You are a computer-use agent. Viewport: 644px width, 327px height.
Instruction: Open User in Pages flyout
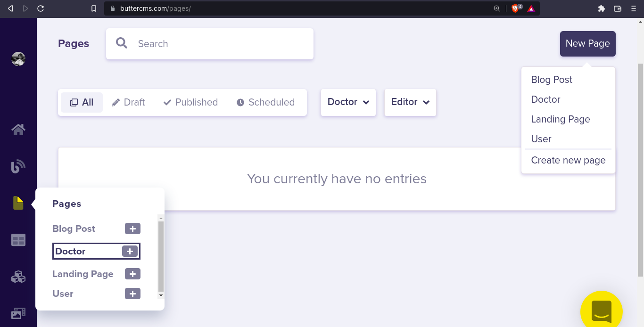pos(63,294)
